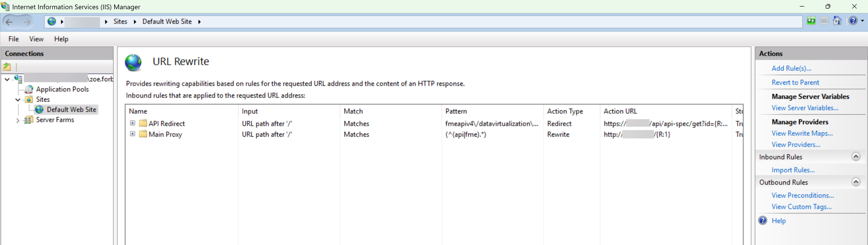Go forward with the navigation arrow
868x245 pixels.
pos(27,22)
